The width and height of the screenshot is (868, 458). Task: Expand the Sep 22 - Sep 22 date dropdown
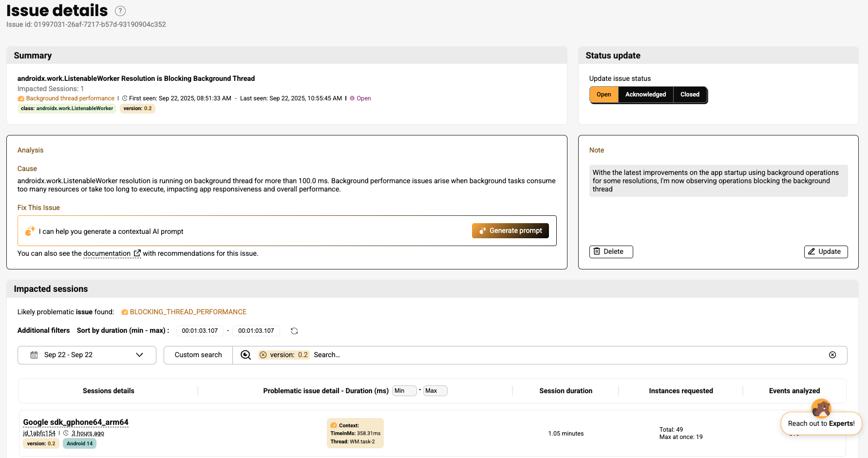[x=139, y=355]
